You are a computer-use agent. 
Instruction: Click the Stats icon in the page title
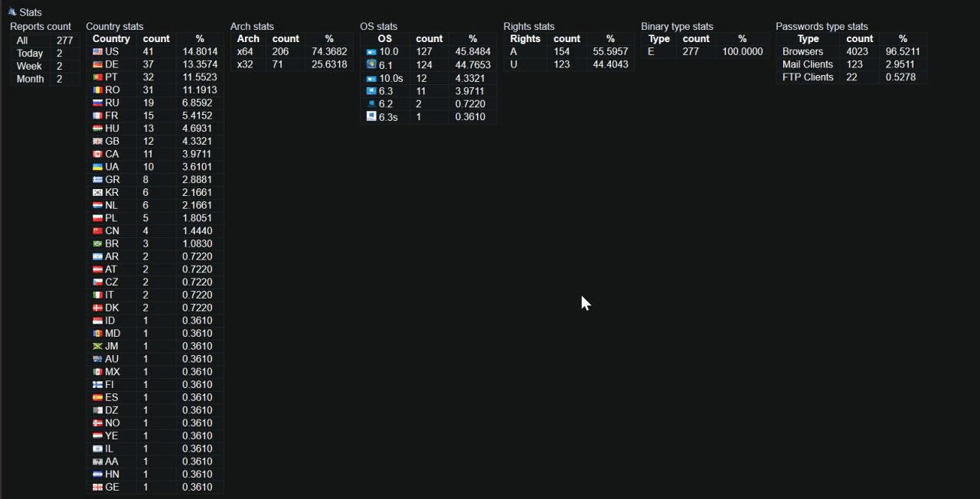tap(11, 11)
